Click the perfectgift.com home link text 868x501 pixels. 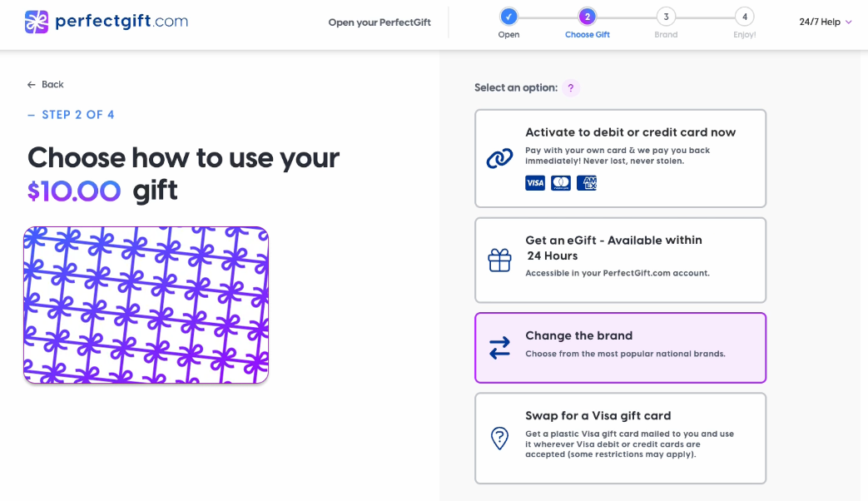[122, 22]
